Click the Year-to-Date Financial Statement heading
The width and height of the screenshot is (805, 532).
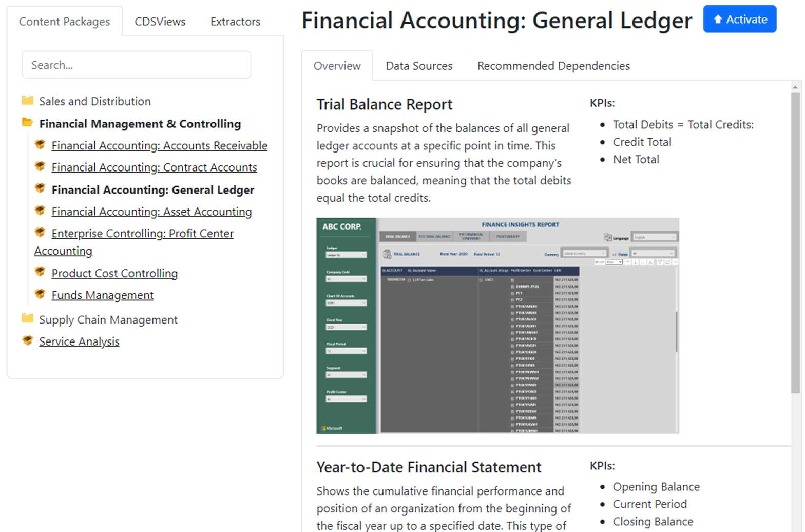pos(429,467)
